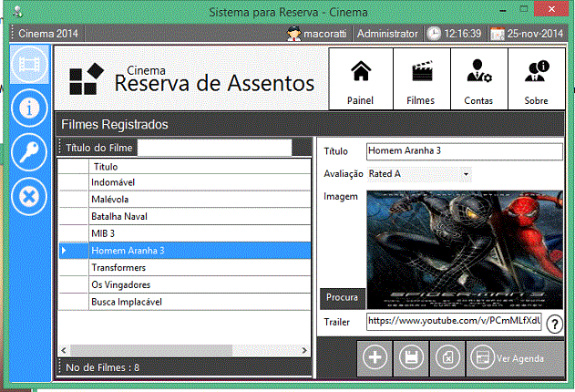The image size is (575, 392).
Task: Select the MIB 3 row
Action: coord(184,233)
